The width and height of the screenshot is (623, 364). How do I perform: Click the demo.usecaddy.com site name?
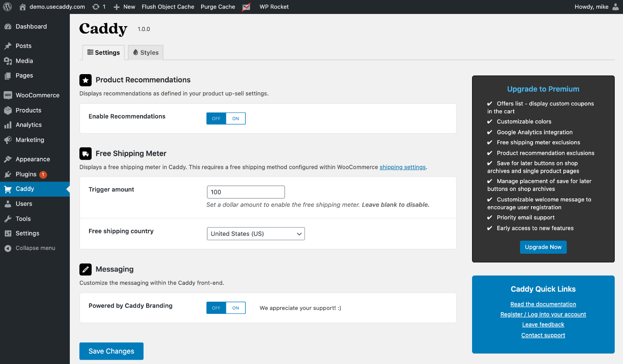pos(57,7)
